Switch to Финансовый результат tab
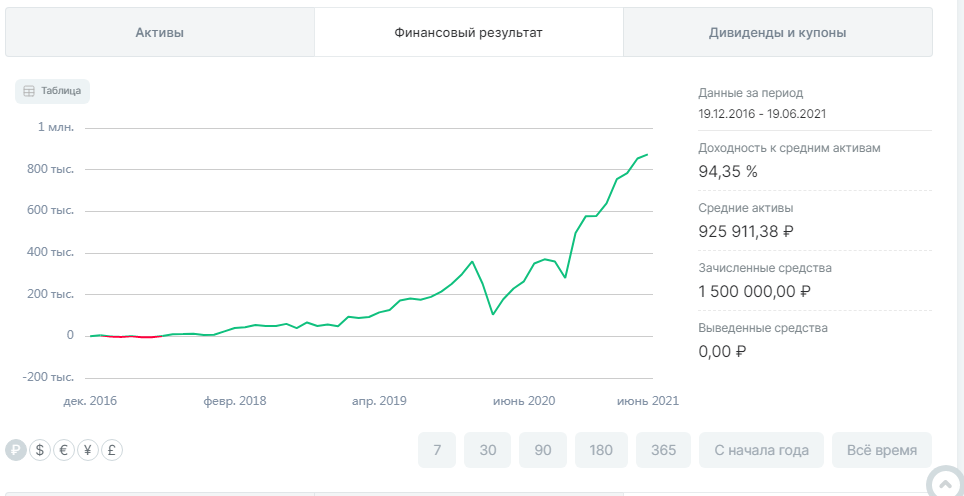964x496 pixels. click(x=469, y=33)
